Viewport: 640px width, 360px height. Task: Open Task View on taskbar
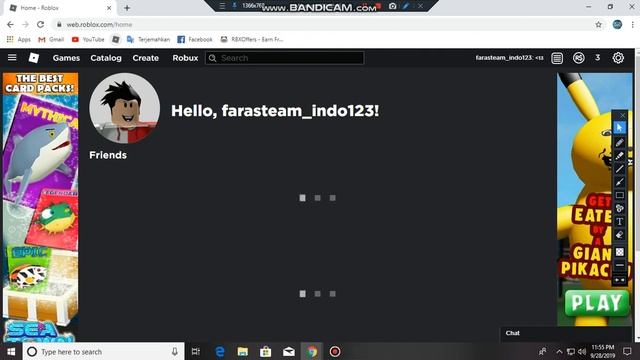tap(196, 351)
